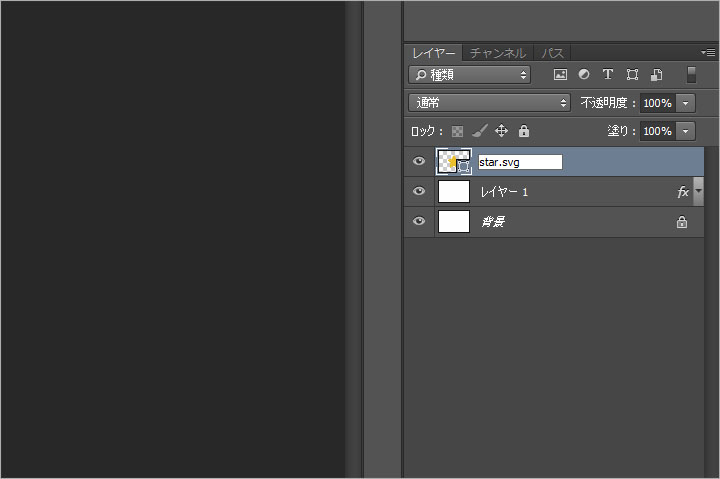This screenshot has height=479, width=720.
Task: Open the 塗り fill slider arrow
Action: coord(686,131)
